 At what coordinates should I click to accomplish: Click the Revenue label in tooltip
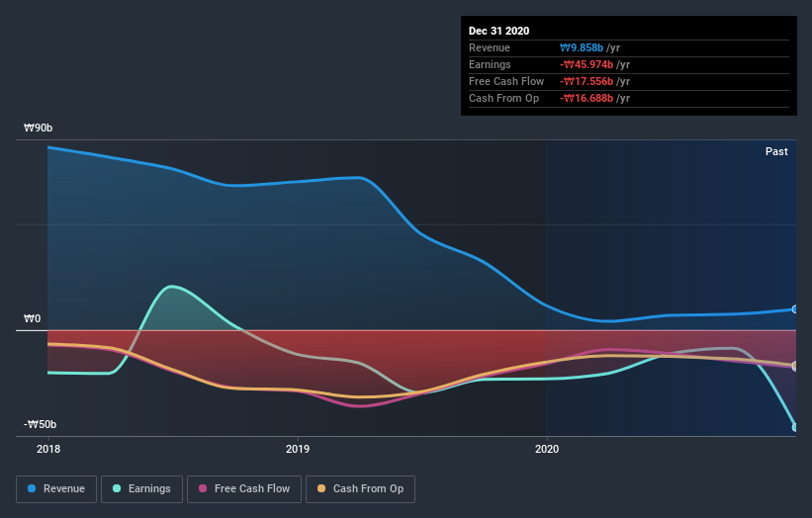click(490, 47)
